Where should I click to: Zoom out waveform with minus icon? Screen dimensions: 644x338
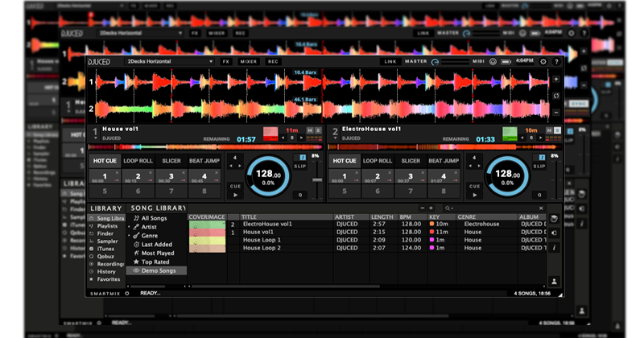(556, 112)
